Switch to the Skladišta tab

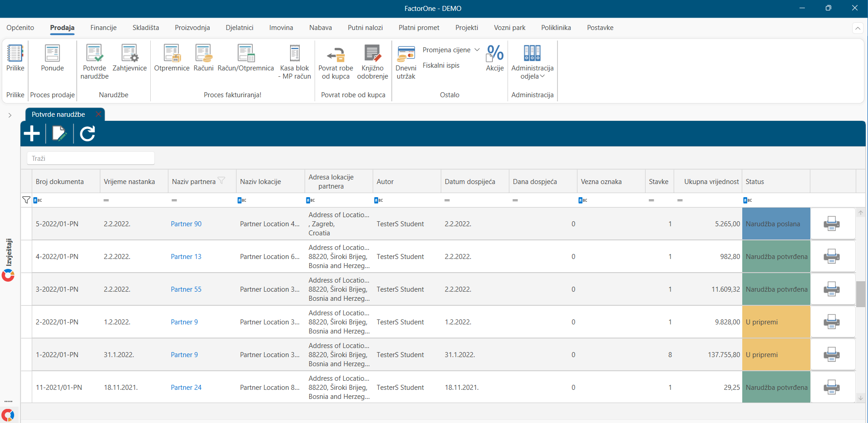click(146, 28)
